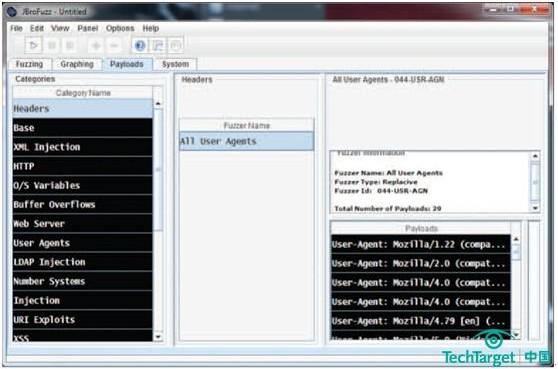The image size is (558, 369).
Task: Open the Edit menu
Action: (x=37, y=28)
